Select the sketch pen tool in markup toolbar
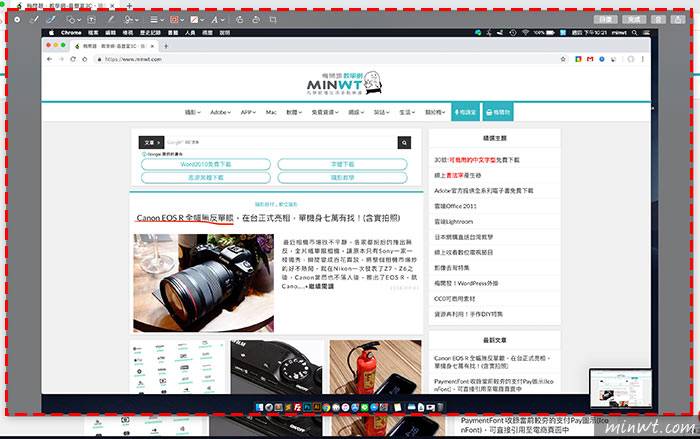The image size is (700, 439). [34, 19]
